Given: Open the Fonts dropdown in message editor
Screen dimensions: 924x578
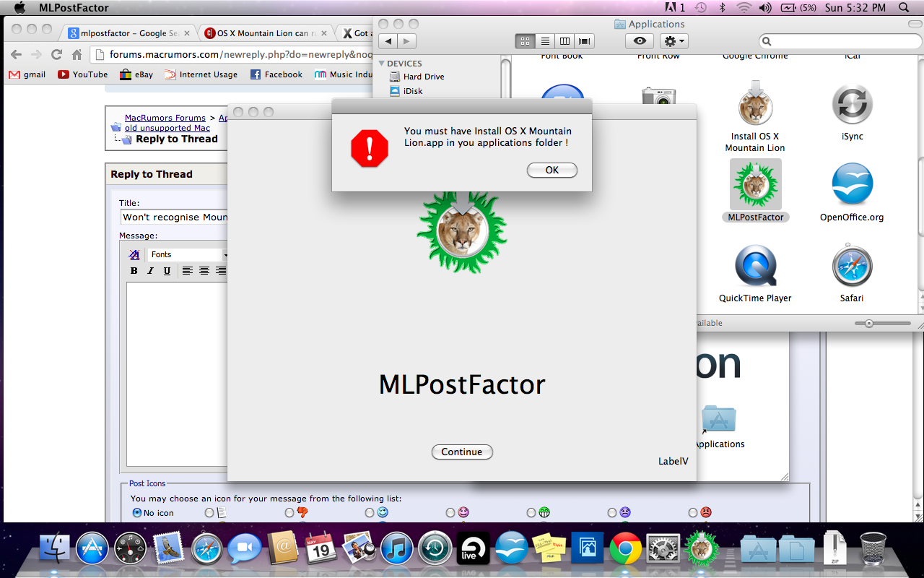Looking at the screenshot, I should pyautogui.click(x=188, y=254).
